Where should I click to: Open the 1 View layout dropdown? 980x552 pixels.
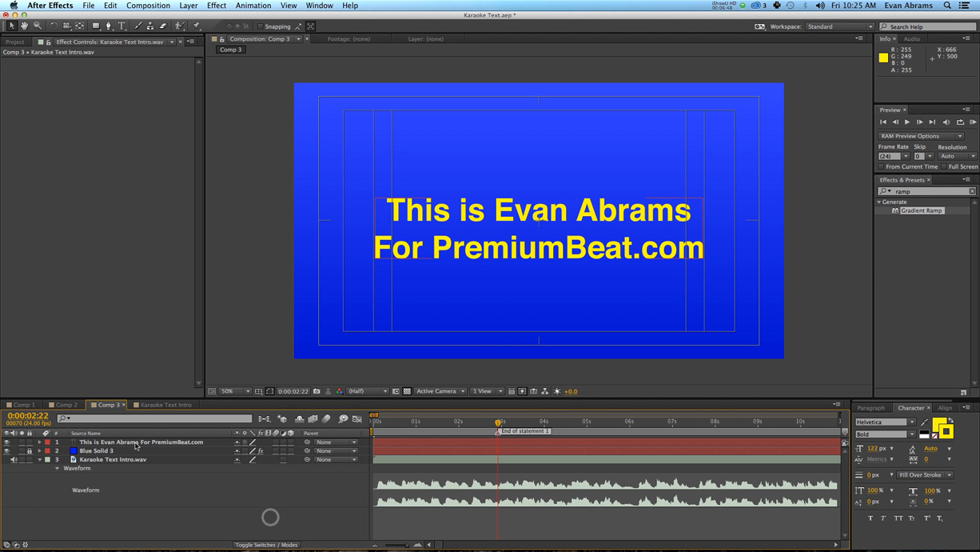point(487,391)
